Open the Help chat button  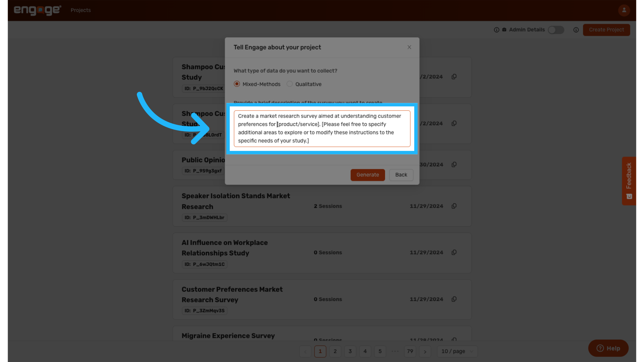(x=608, y=348)
